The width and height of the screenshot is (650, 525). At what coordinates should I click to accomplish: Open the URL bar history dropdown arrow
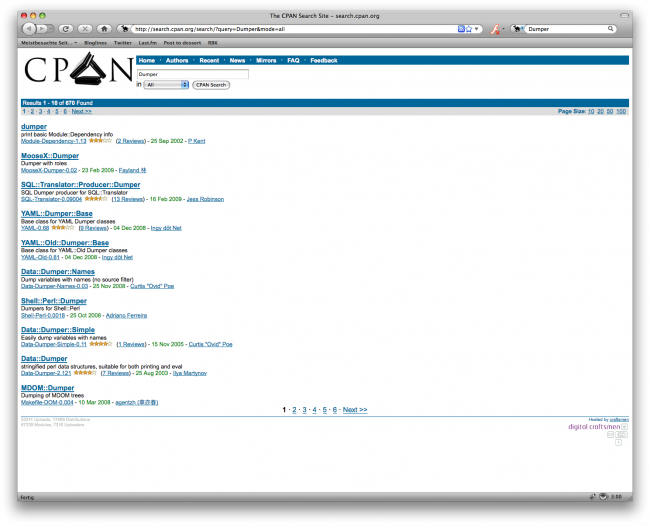tap(476, 29)
